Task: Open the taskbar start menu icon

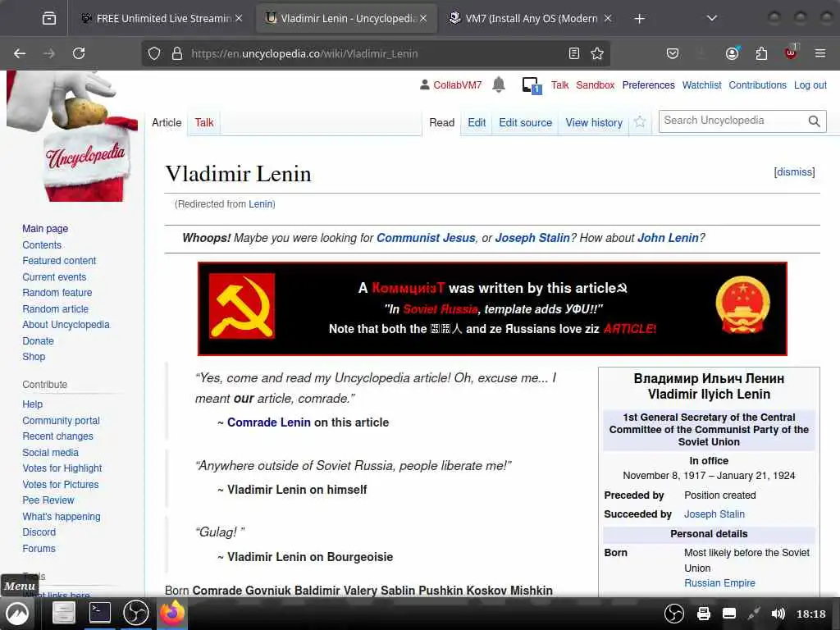Action: point(16,614)
